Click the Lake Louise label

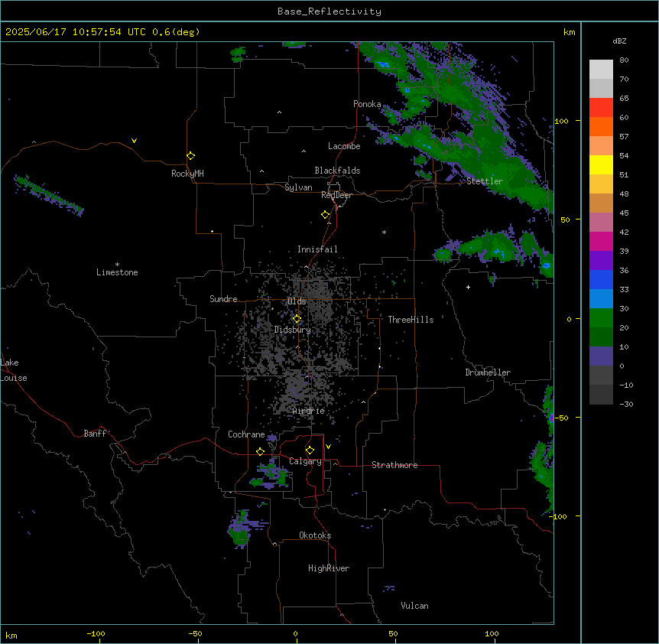tap(14, 370)
